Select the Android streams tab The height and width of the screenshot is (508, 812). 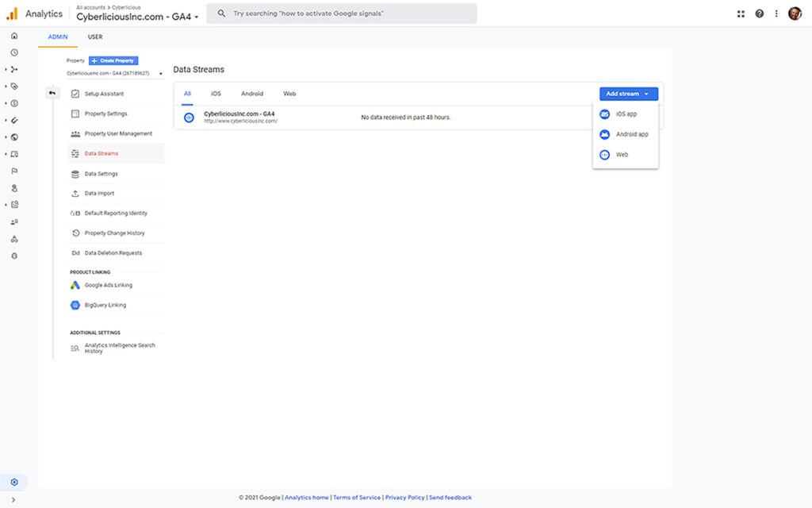click(252, 94)
